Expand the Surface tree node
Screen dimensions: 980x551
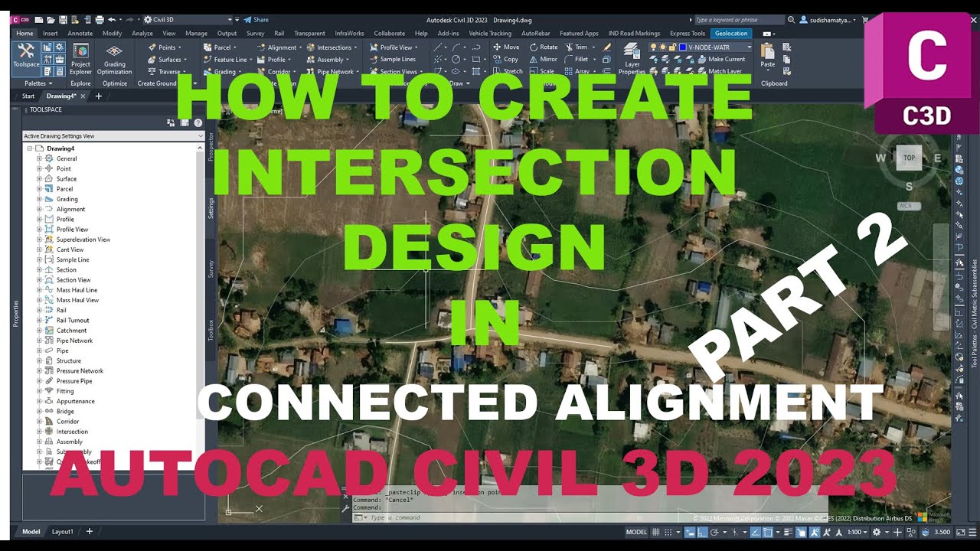[39, 178]
